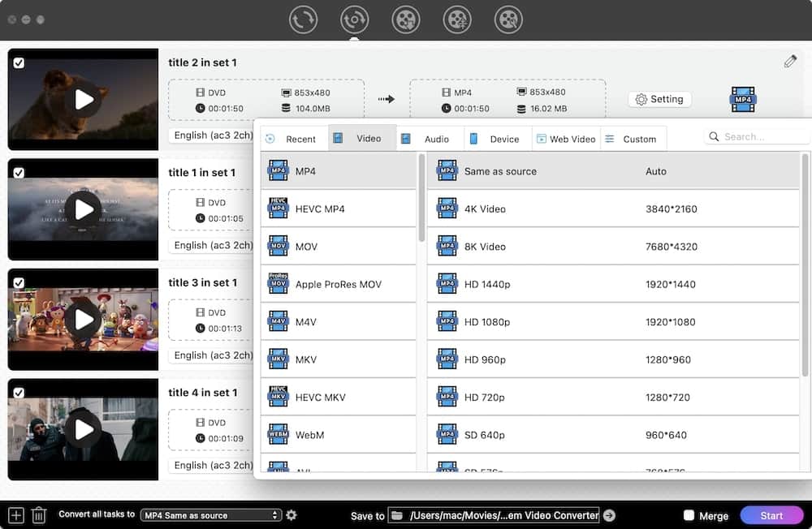Click the arrow icon after output path
The width and height of the screenshot is (812, 529).
coord(609,515)
